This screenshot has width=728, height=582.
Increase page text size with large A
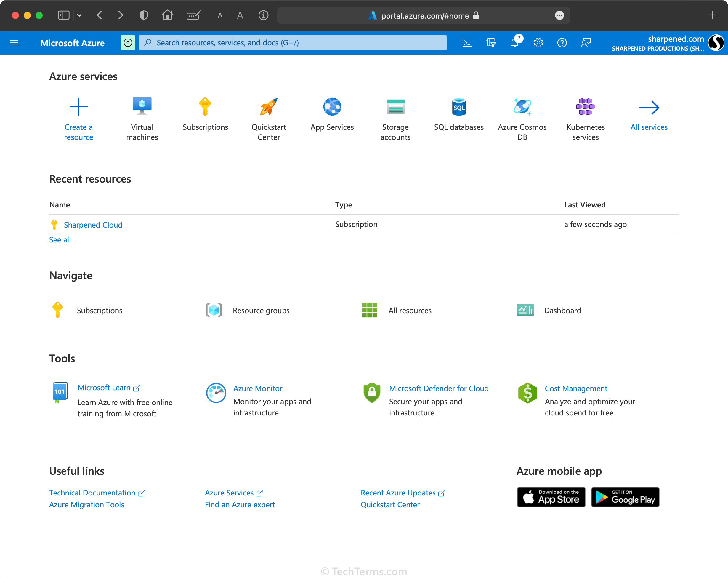[240, 15]
